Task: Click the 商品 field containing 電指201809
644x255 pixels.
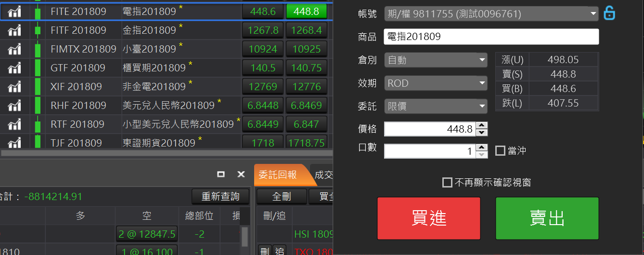Action: (491, 37)
